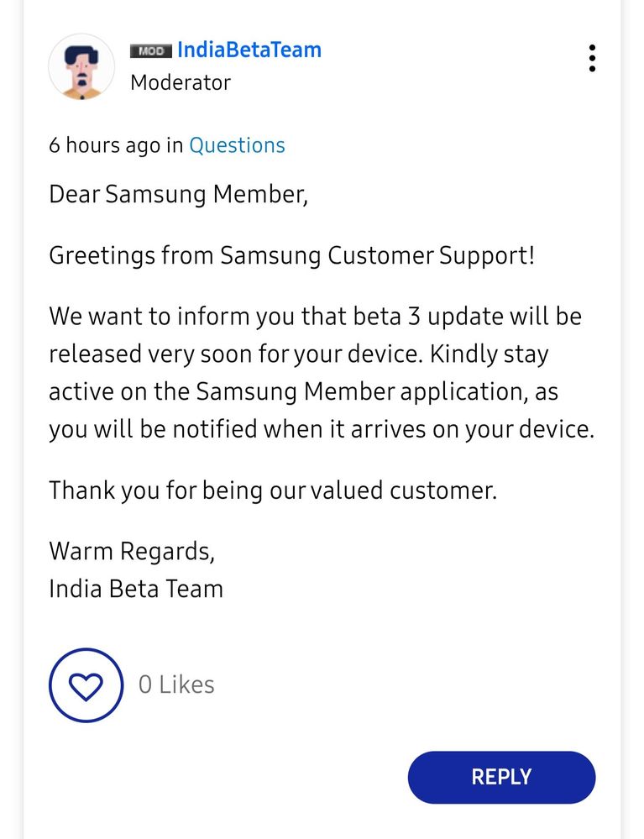
Task: Click the MOD badge beside the username
Action: 151,51
